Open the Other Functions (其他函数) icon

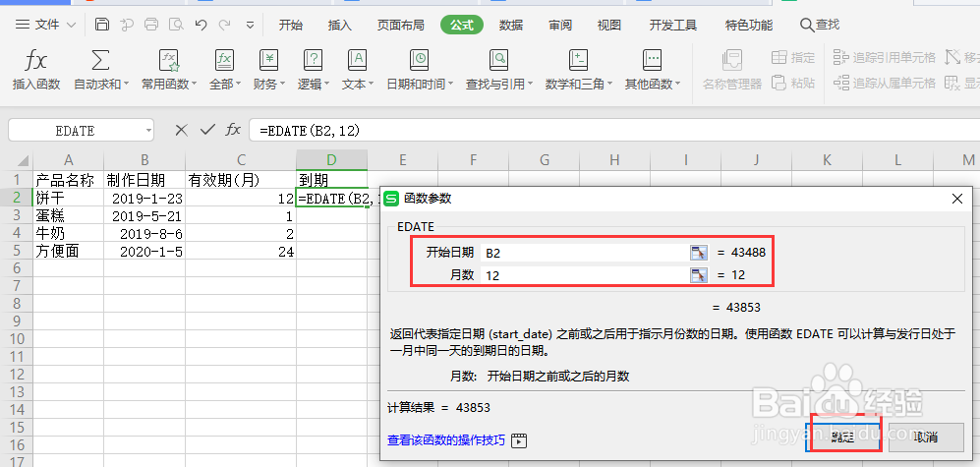point(653,61)
